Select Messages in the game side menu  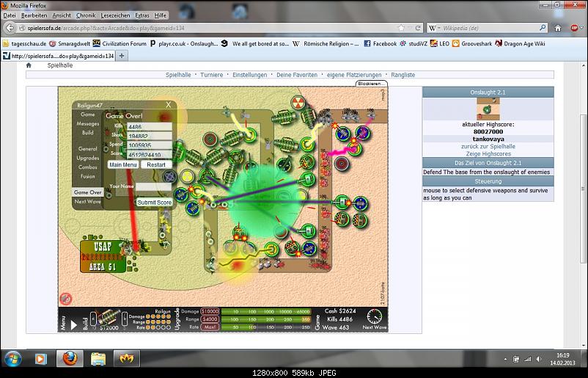click(88, 123)
